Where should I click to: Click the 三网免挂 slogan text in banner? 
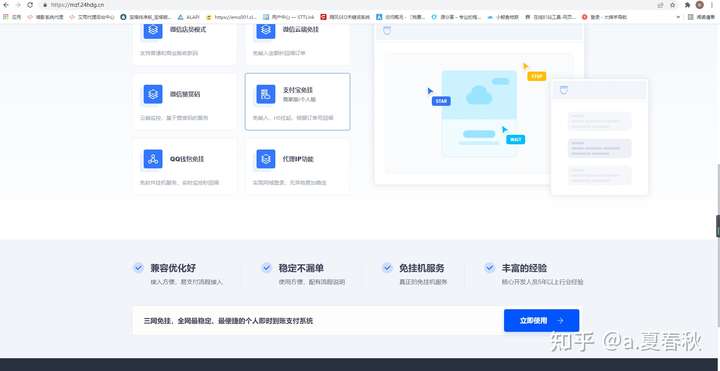228,321
